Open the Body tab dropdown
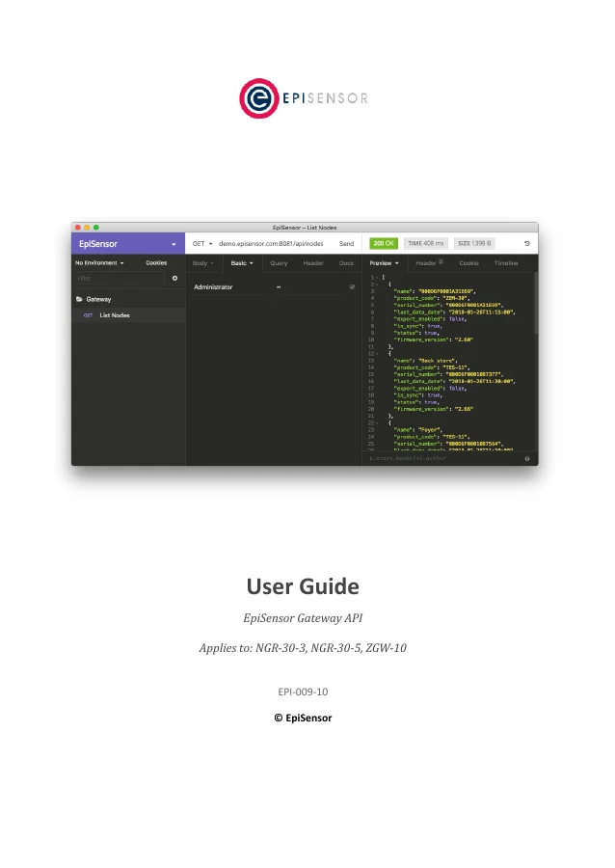This screenshot has width=615, height=868. tap(203, 263)
